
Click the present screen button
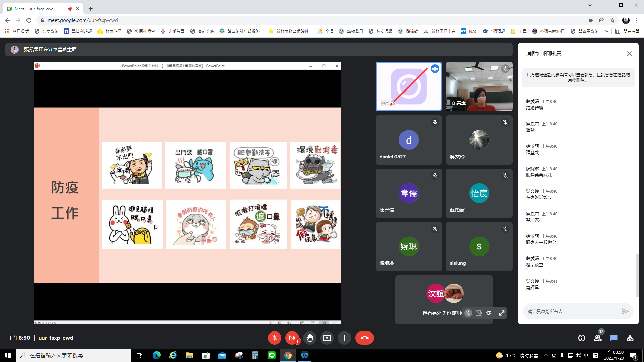tap(327, 338)
